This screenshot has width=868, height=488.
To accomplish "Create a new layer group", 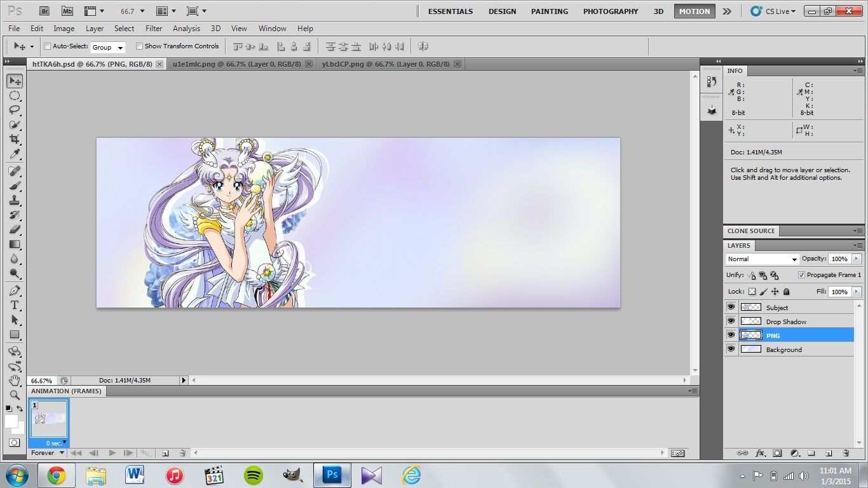I will click(811, 453).
